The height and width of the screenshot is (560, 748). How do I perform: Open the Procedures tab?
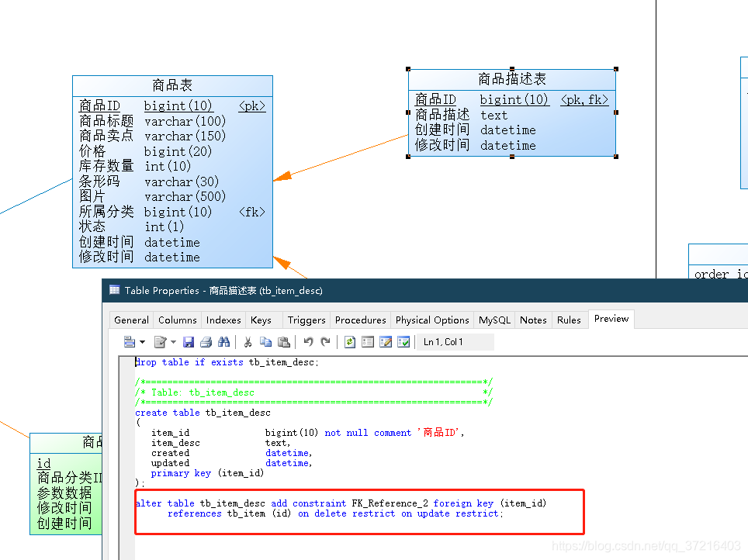[360, 320]
